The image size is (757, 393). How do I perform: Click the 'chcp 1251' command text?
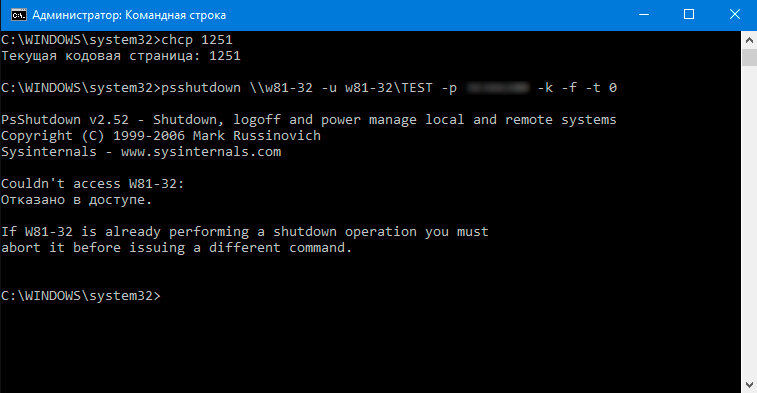point(196,40)
